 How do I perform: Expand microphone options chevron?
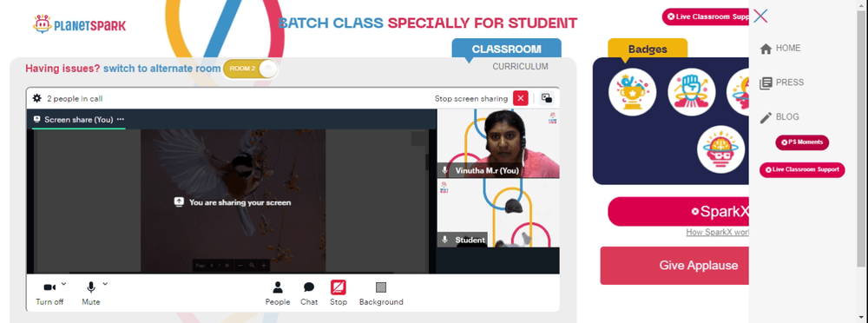coord(105,284)
